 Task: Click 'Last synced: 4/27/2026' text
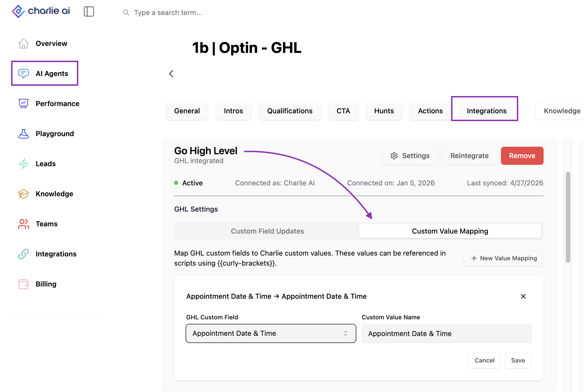pyautogui.click(x=505, y=183)
